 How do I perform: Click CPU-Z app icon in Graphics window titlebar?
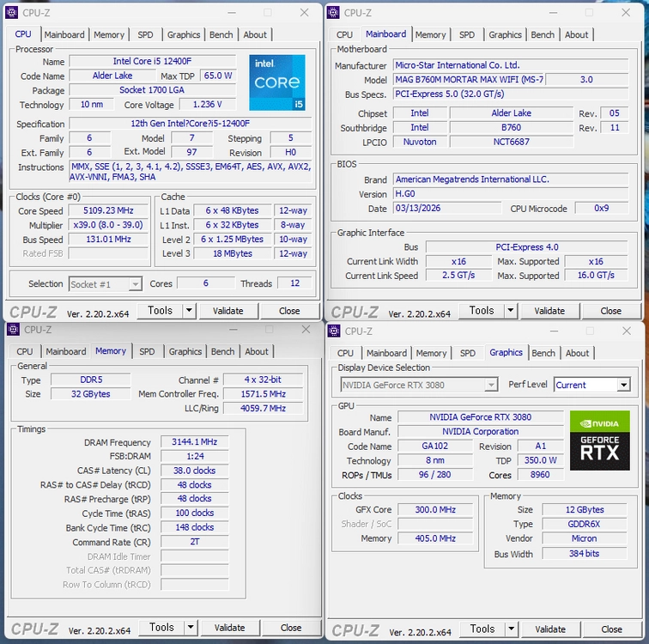click(x=334, y=331)
